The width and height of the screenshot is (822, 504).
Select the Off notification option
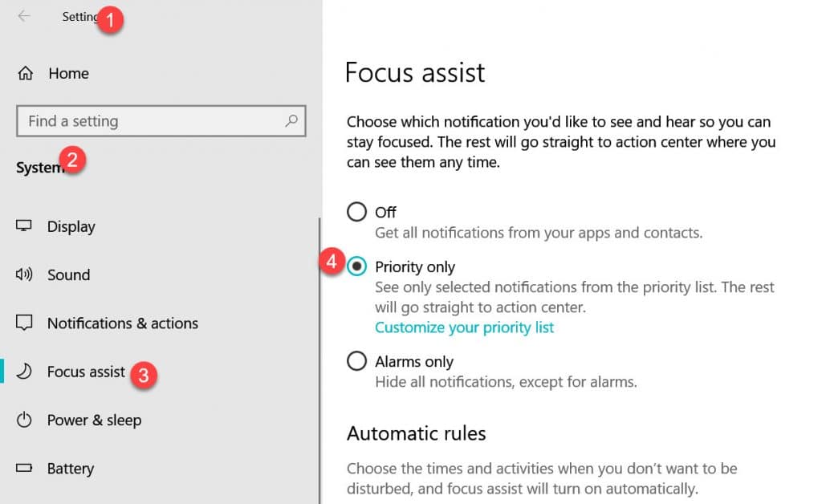click(x=356, y=211)
